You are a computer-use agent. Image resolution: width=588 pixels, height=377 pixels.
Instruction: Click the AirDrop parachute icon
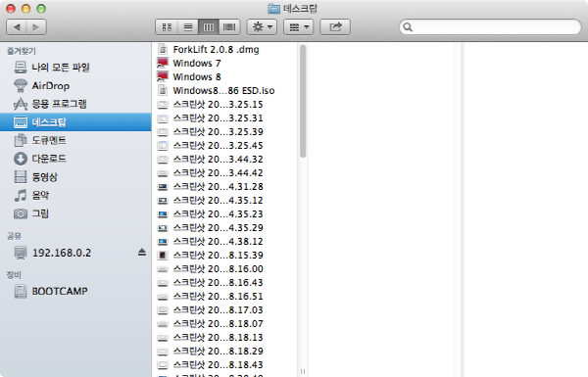(21, 85)
